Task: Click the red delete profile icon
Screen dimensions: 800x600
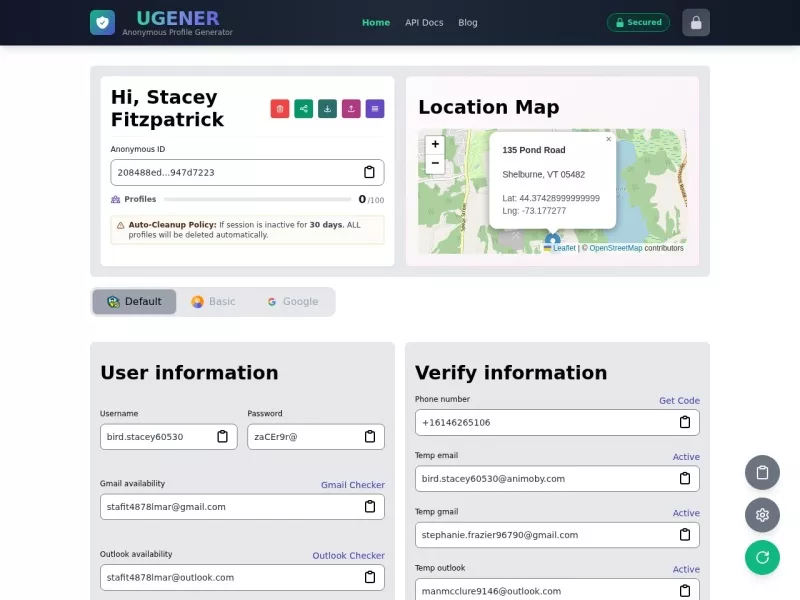Action: point(280,109)
